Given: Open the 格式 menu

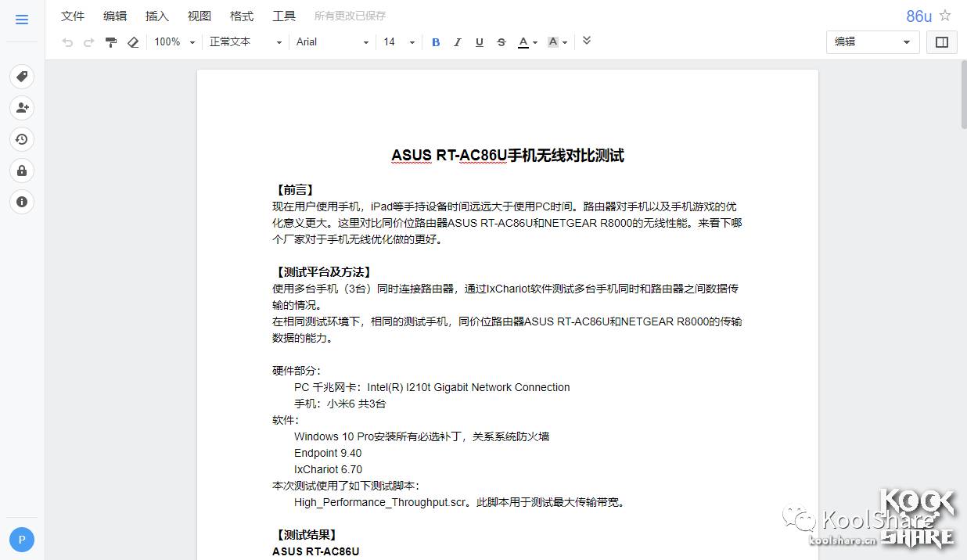Looking at the screenshot, I should click(242, 16).
